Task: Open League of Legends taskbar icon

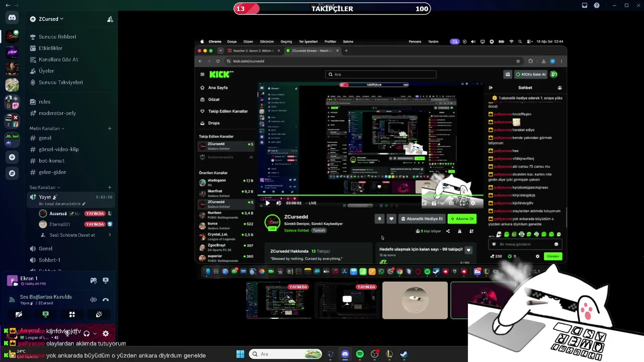Action: pos(389,354)
